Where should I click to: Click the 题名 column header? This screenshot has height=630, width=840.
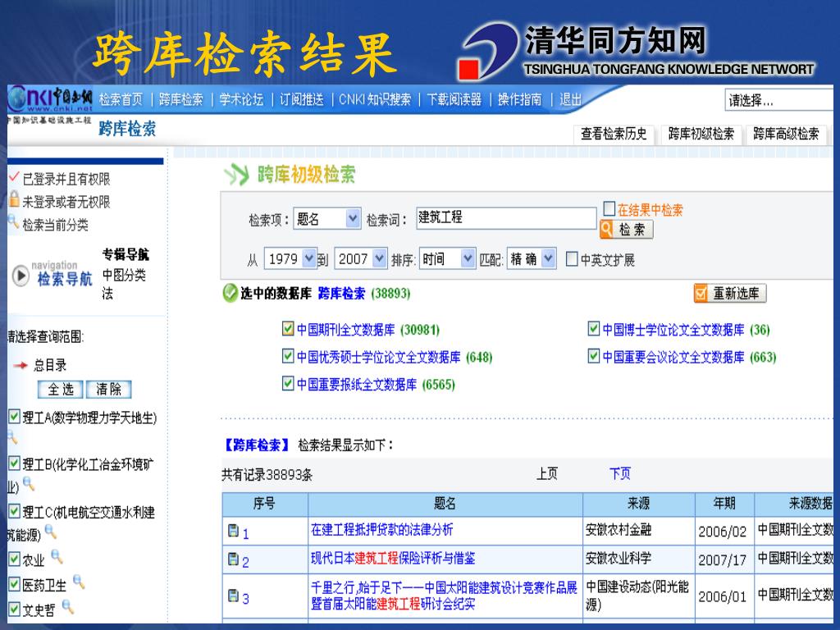(x=445, y=504)
